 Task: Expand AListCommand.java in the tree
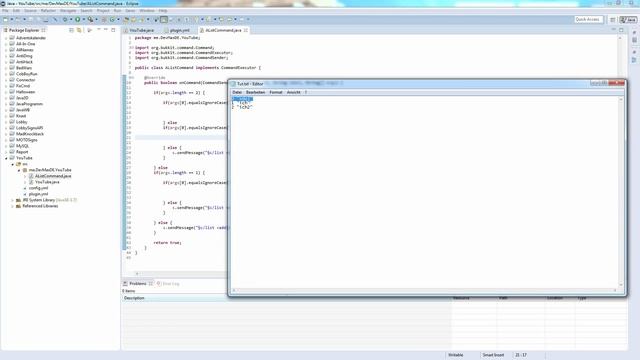point(25,176)
